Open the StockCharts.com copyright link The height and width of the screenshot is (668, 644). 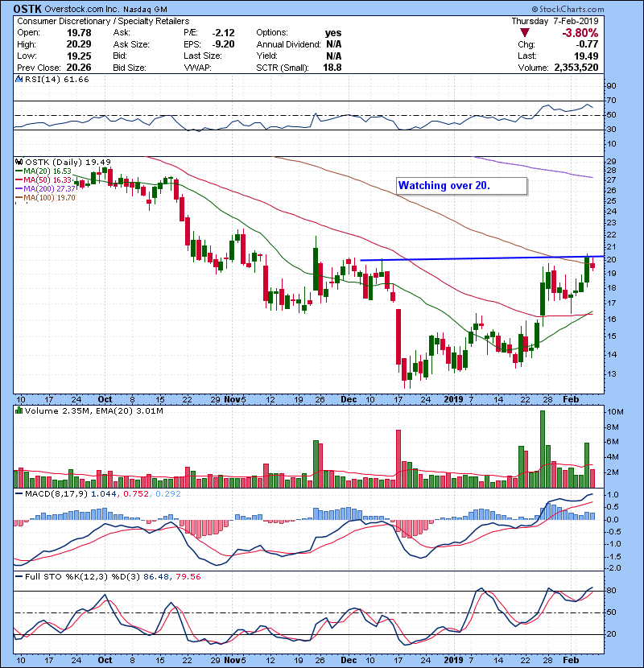tap(568, 9)
